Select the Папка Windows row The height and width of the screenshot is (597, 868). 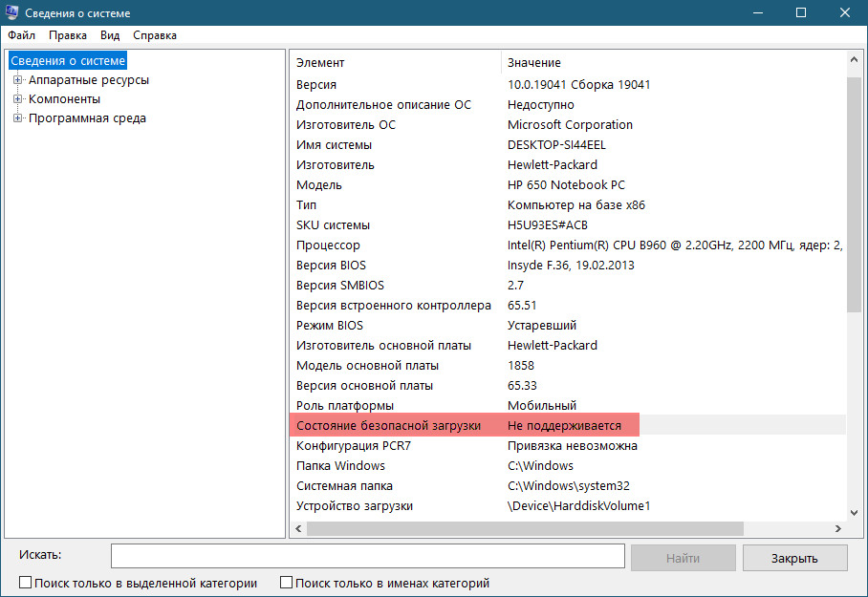coord(568,466)
